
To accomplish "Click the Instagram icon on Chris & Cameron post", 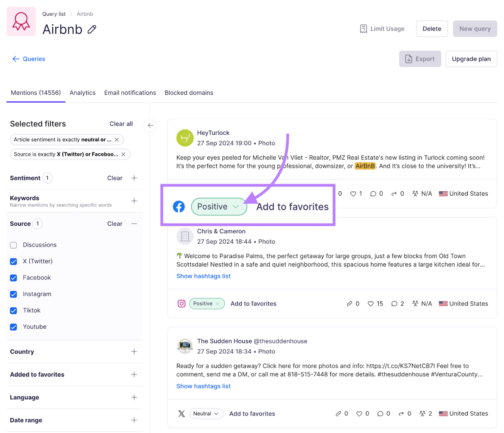I will click(181, 303).
